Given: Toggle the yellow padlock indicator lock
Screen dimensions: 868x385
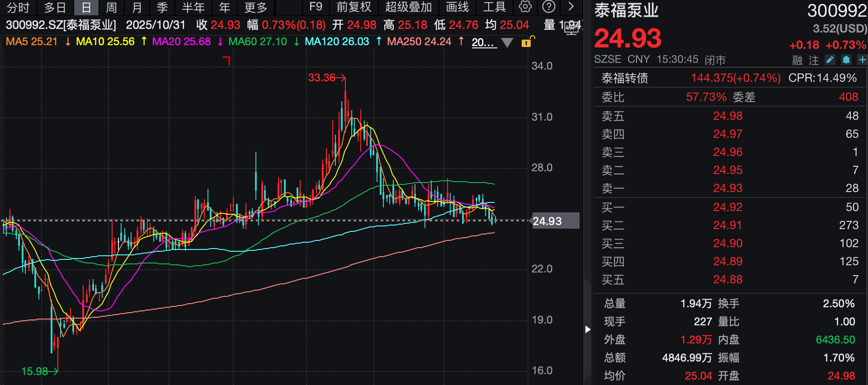Looking at the screenshot, I should pos(526,42).
